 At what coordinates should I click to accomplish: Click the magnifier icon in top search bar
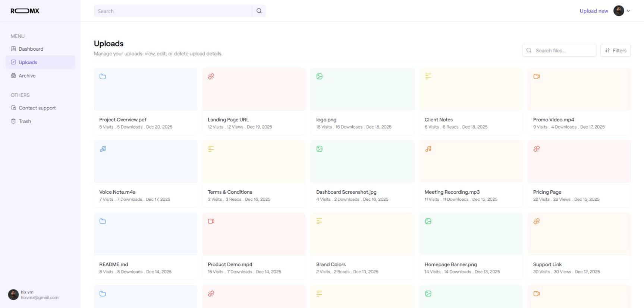(259, 11)
